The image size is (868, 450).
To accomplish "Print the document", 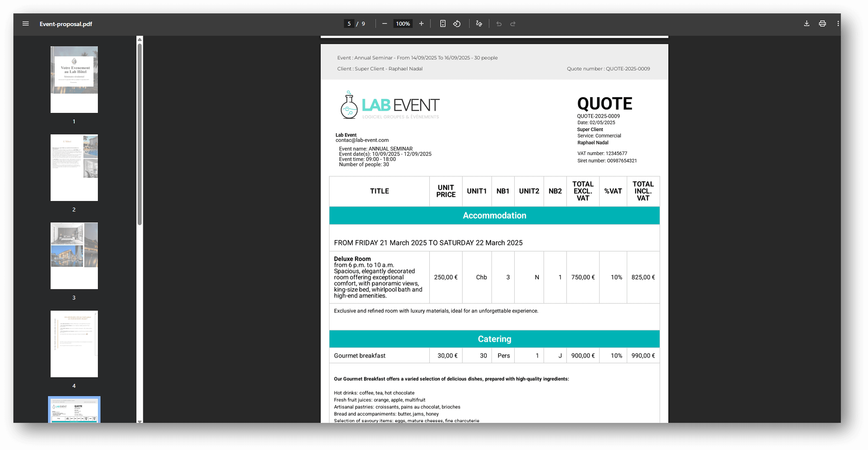I will (822, 24).
